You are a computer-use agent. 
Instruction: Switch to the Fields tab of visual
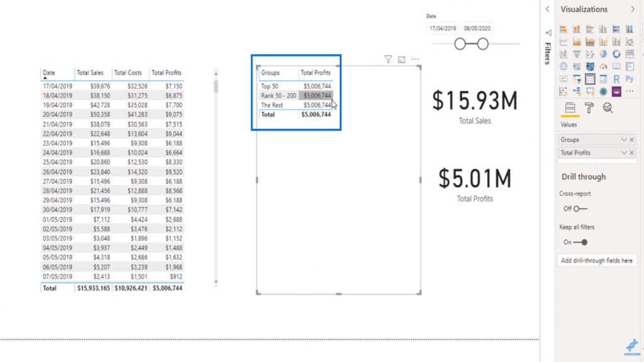[570, 108]
